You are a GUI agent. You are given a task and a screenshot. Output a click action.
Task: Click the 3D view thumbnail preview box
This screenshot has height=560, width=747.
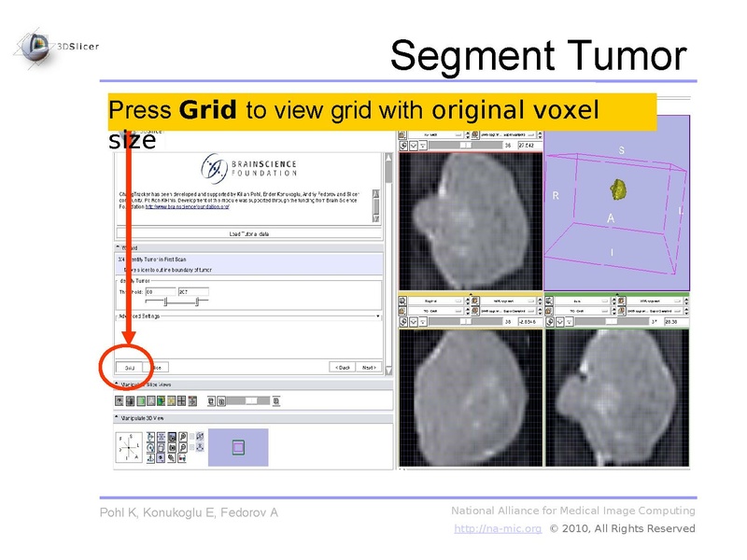[237, 448]
